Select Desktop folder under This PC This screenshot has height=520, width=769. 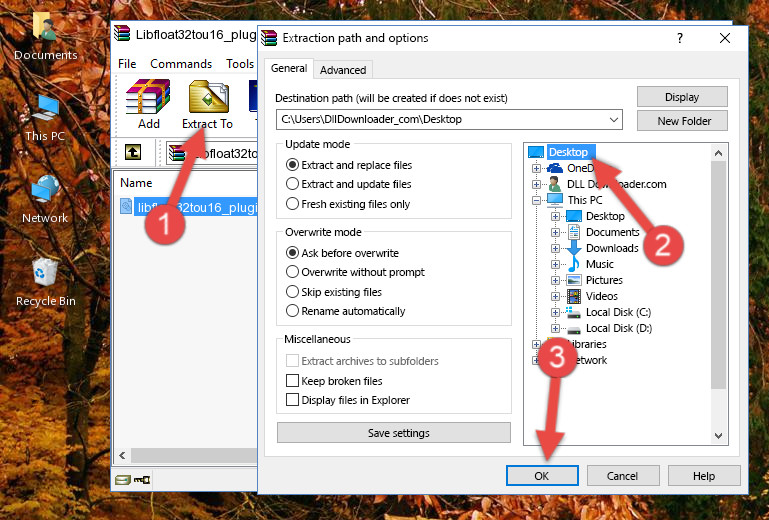coord(605,216)
